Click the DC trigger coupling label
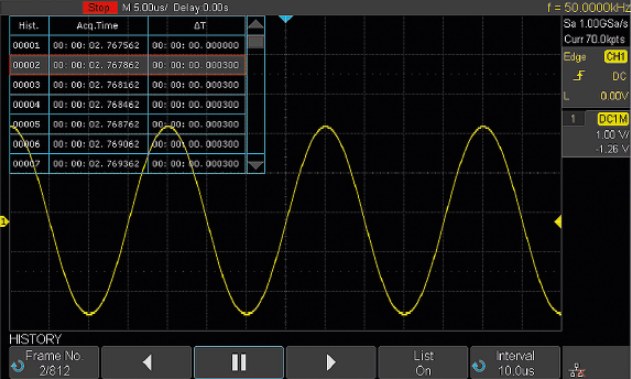The image size is (631, 379). pyautogui.click(x=619, y=76)
